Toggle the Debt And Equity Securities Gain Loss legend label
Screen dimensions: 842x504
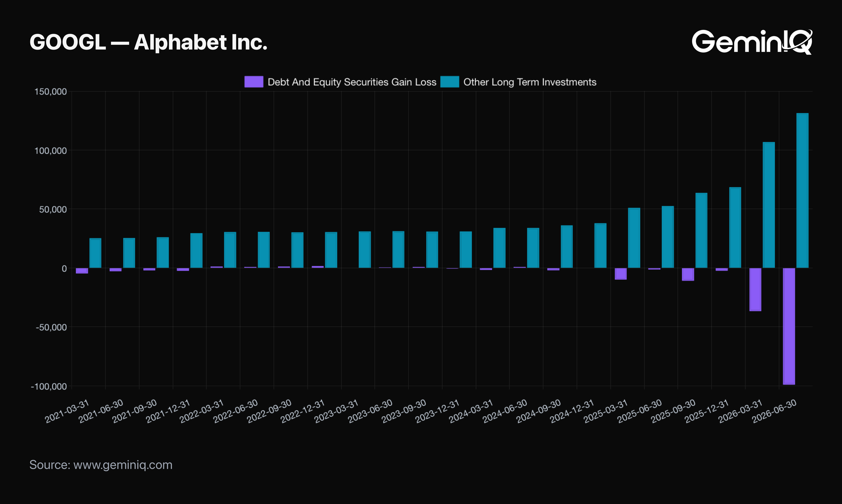pyautogui.click(x=352, y=82)
